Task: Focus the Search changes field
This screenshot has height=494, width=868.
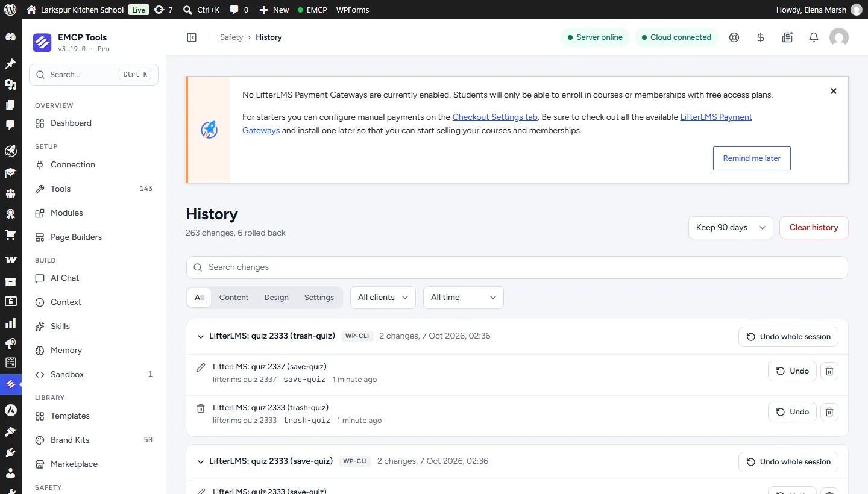Action: pyautogui.click(x=517, y=267)
